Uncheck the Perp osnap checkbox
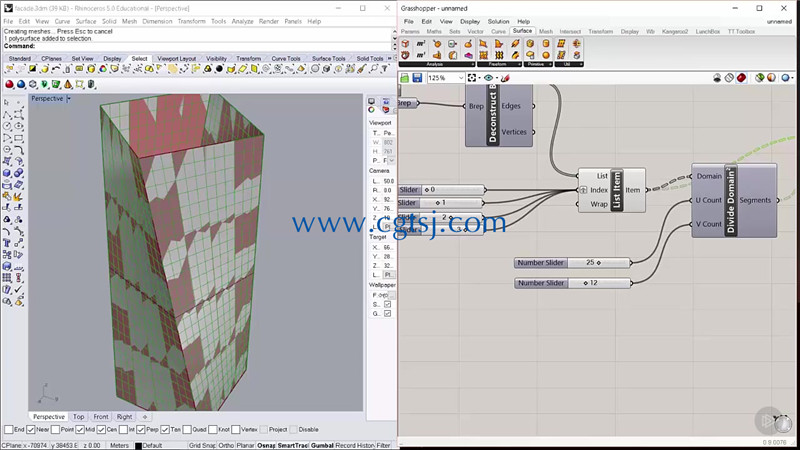The height and width of the screenshot is (450, 800). point(141,430)
